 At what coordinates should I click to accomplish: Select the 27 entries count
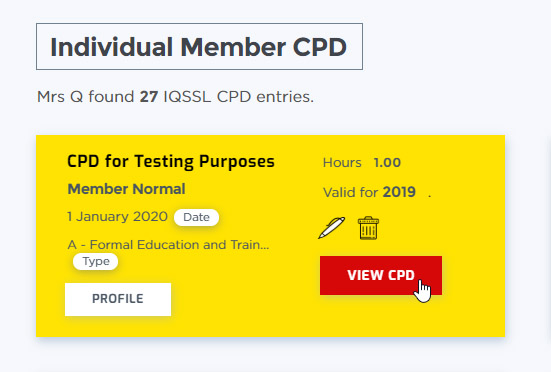pyautogui.click(x=149, y=97)
